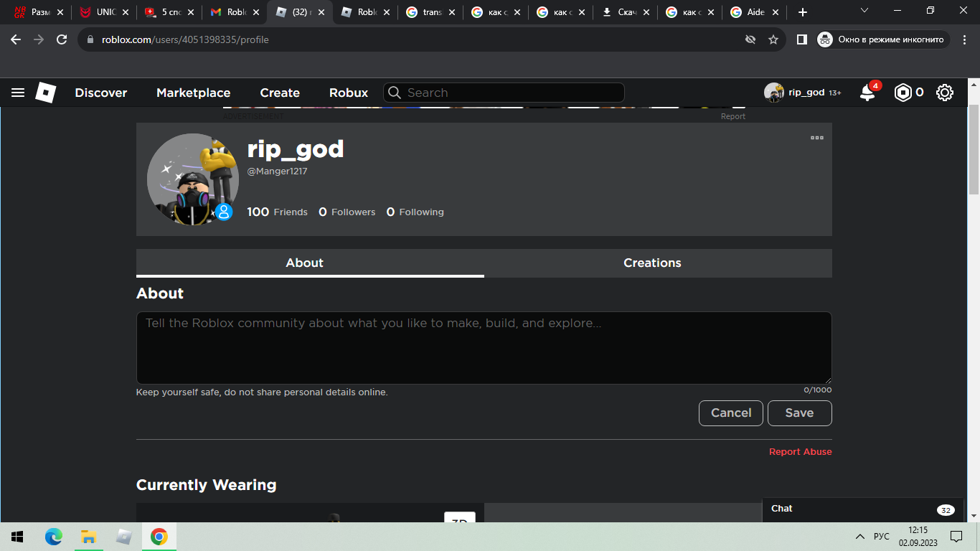Click the About description text box
This screenshot has width=980, height=551.
484,348
